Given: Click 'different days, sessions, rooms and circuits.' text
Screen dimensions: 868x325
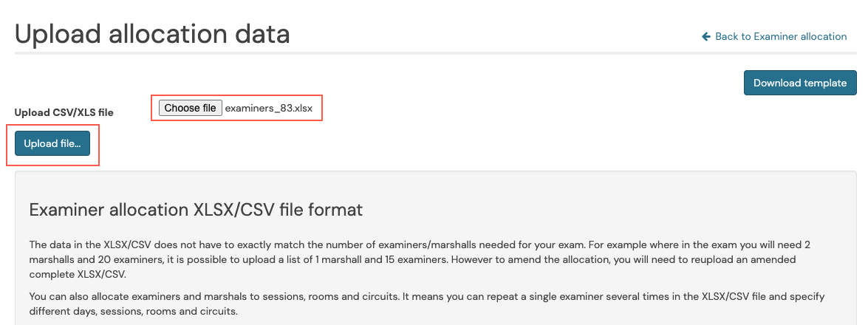Looking at the screenshot, I should pos(134,311).
